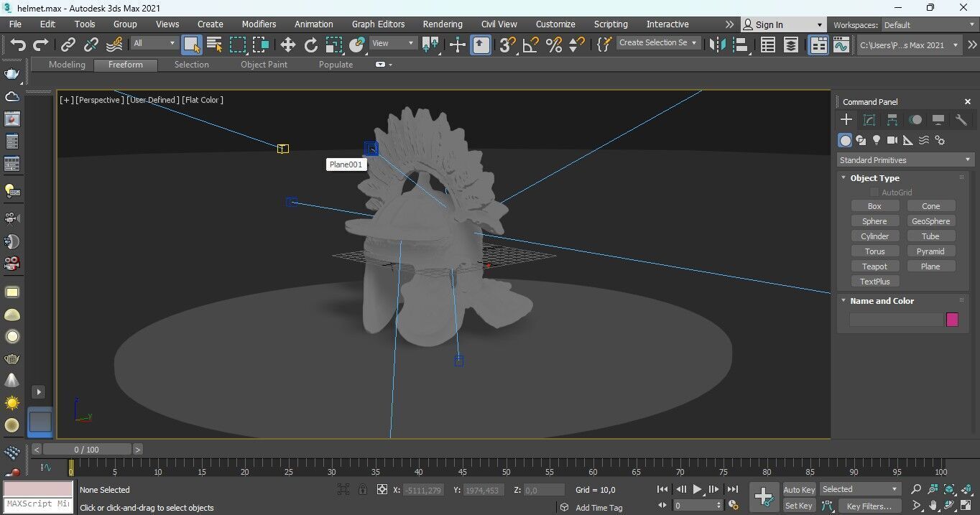The width and height of the screenshot is (980, 515).
Task: Open the Utilities panel wrench tab
Action: point(961,120)
